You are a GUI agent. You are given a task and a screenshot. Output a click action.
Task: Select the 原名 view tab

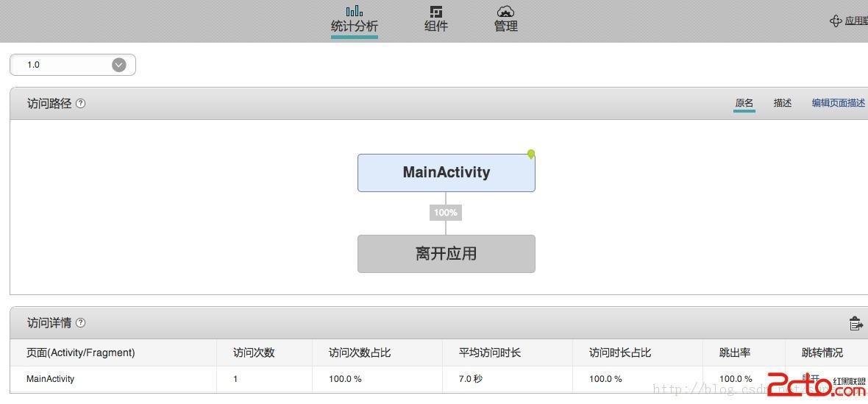744,103
